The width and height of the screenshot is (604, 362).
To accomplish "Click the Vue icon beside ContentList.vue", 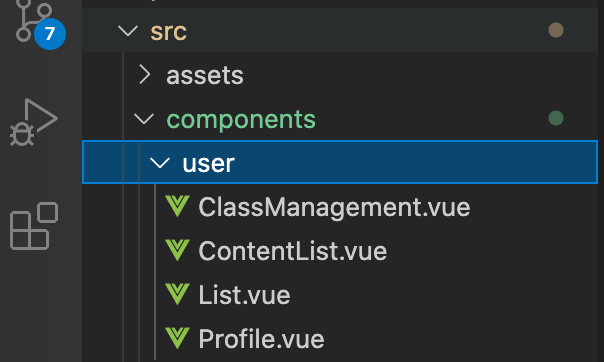I will point(177,250).
